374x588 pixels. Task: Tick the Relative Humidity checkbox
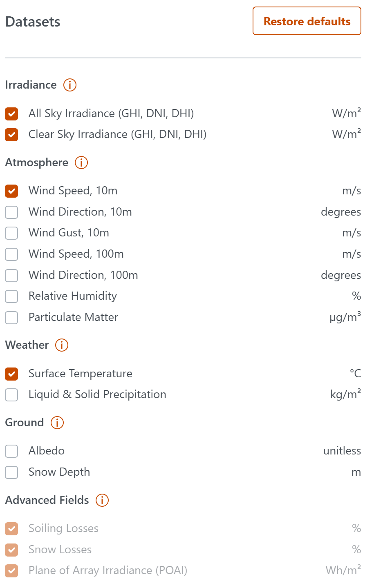[x=11, y=296]
